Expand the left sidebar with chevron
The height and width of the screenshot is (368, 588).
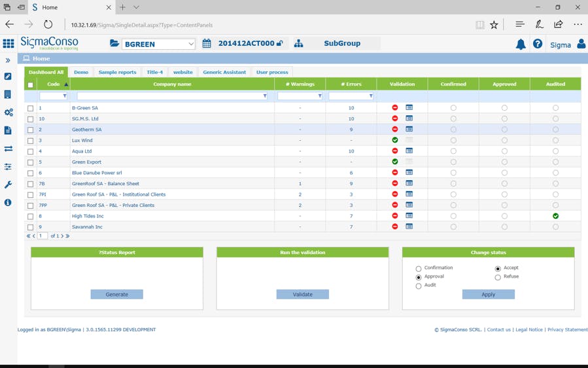9,60
